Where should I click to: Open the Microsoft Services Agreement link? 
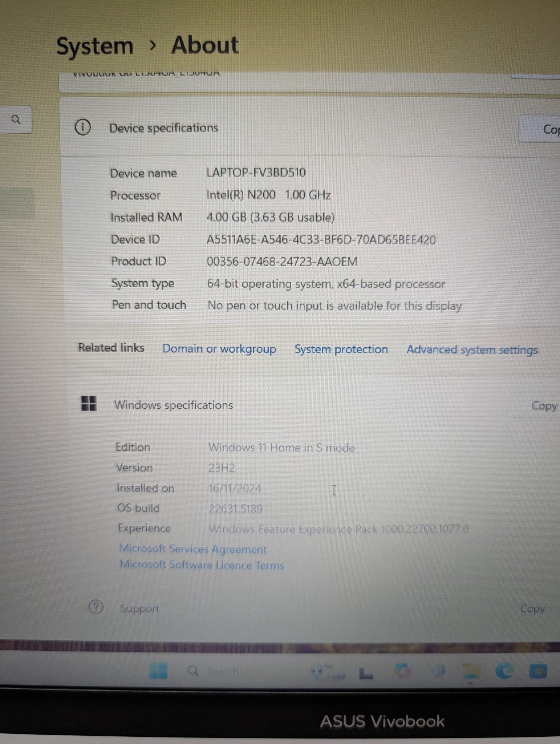point(193,549)
